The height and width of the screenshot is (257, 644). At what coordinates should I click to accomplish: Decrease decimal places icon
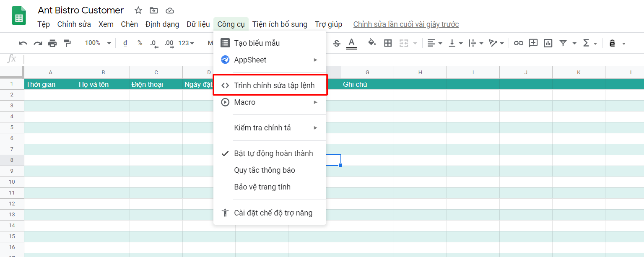pos(154,43)
